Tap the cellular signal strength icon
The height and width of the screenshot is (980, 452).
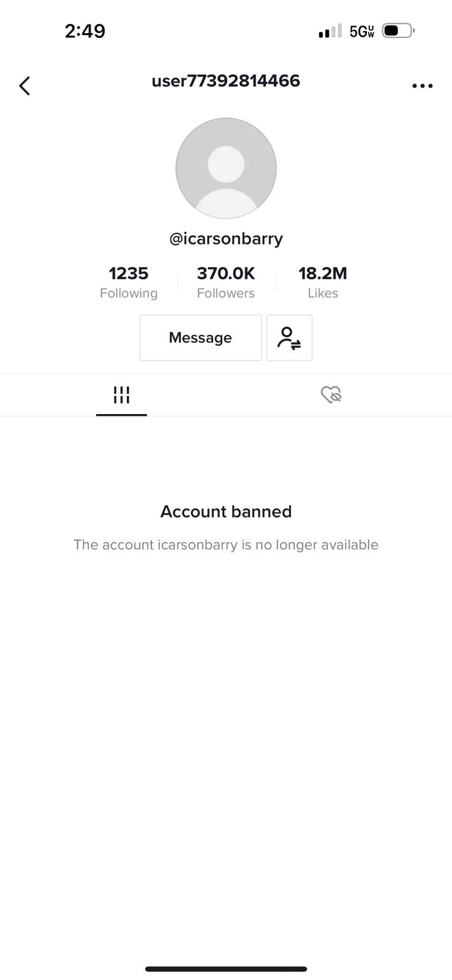pos(330,31)
